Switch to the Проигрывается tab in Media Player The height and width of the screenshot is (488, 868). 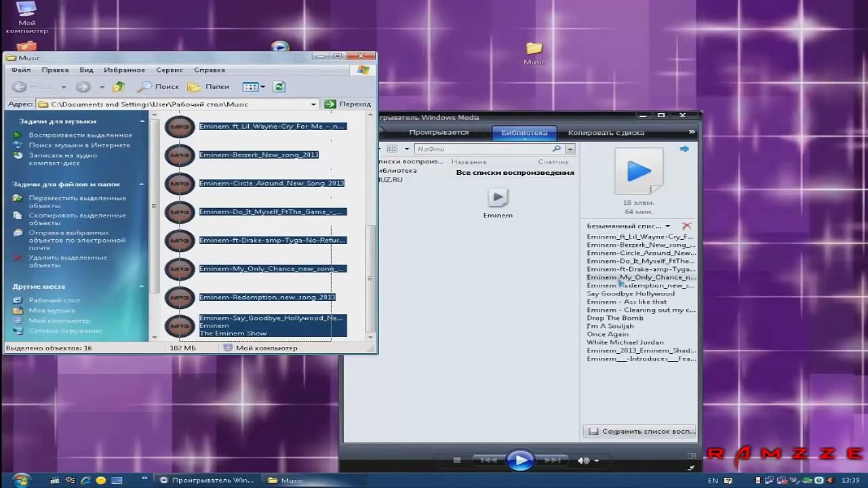(x=439, y=133)
